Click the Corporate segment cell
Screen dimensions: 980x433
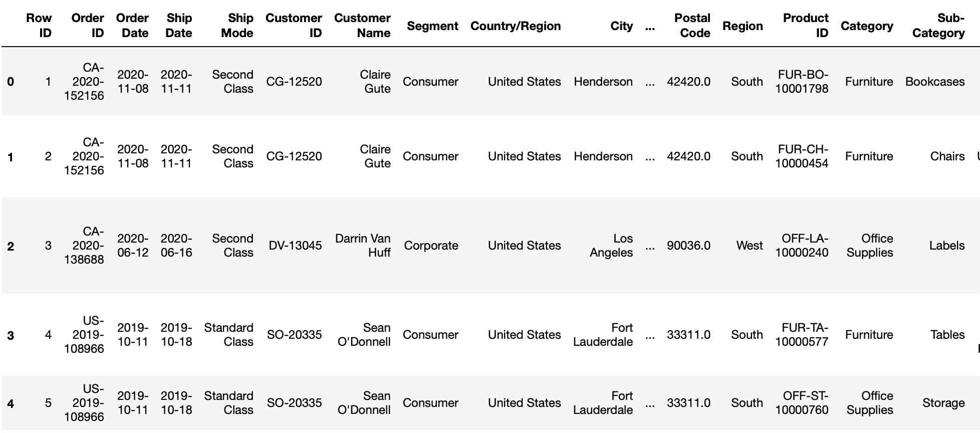point(431,246)
